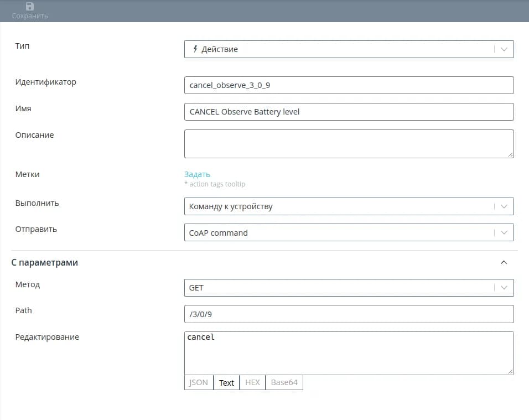Switch to the HEX tab
Viewport: 529px width, 420px height.
(x=252, y=382)
